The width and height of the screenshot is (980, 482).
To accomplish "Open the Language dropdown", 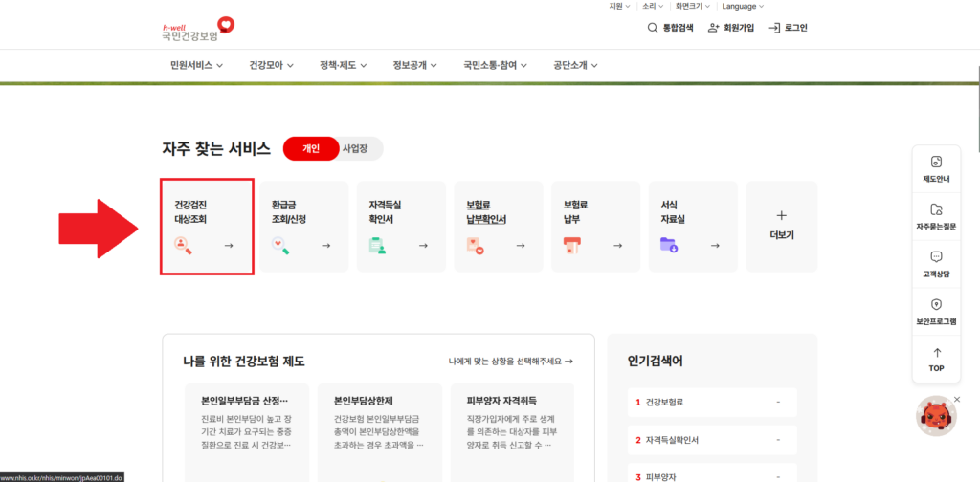I will click(743, 7).
